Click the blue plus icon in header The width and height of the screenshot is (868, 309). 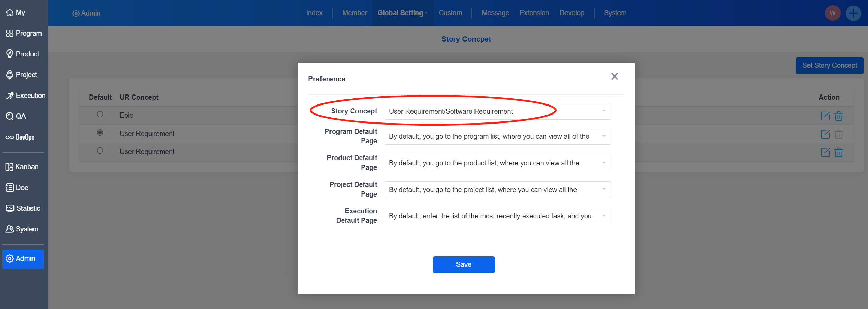coord(853,13)
